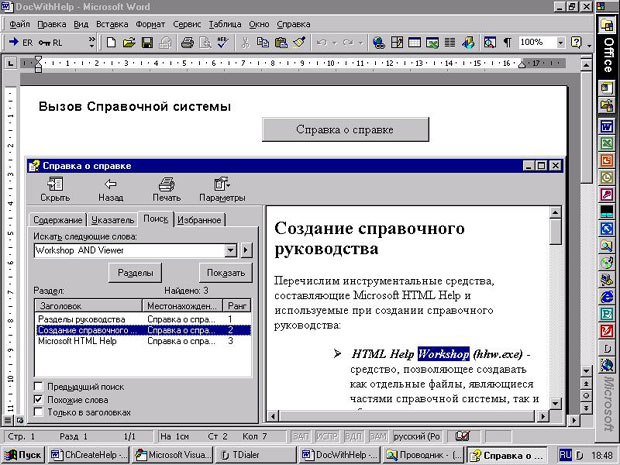This screenshot has width=620, height=465.
Task: Open print preview in Word toolbar
Action: click(205, 42)
